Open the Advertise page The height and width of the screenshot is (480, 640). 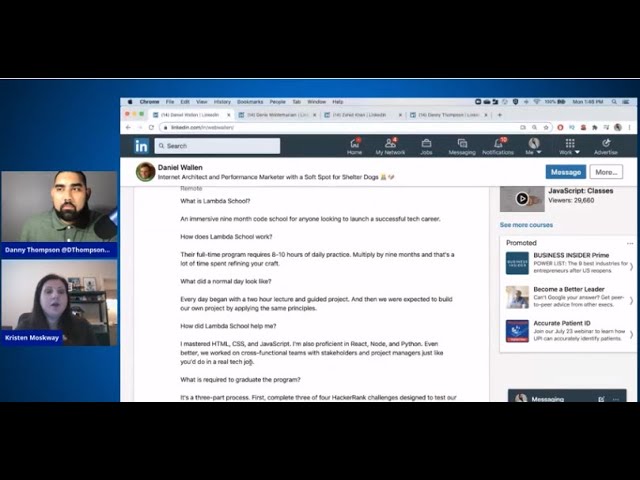(x=606, y=147)
